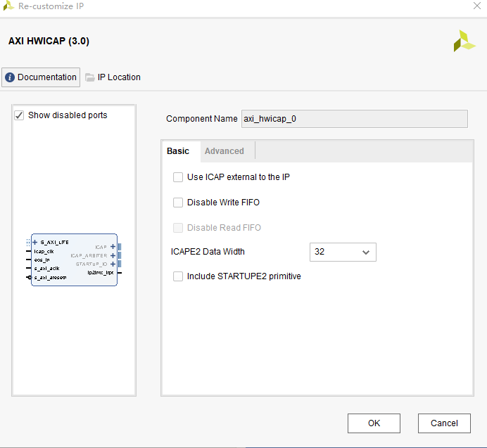Screen dimensions: 487x448
Task: Expand the S_AXI_LITE interface plus icon
Action: tap(35, 242)
